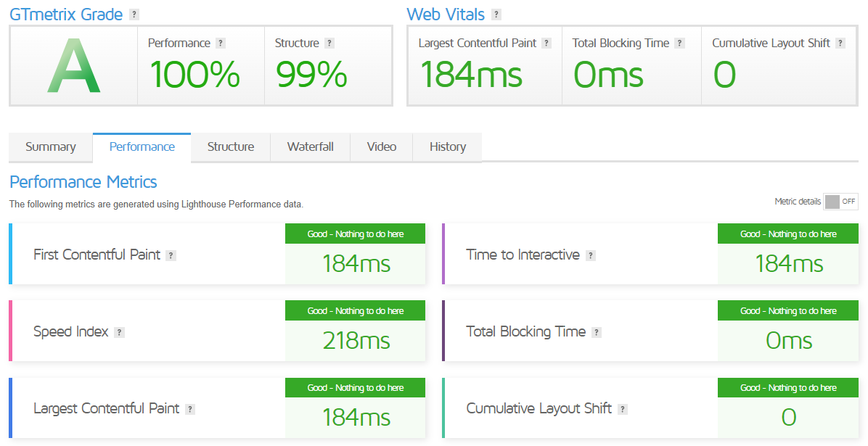Click the 184ms value in Web Vitals

coord(471,75)
